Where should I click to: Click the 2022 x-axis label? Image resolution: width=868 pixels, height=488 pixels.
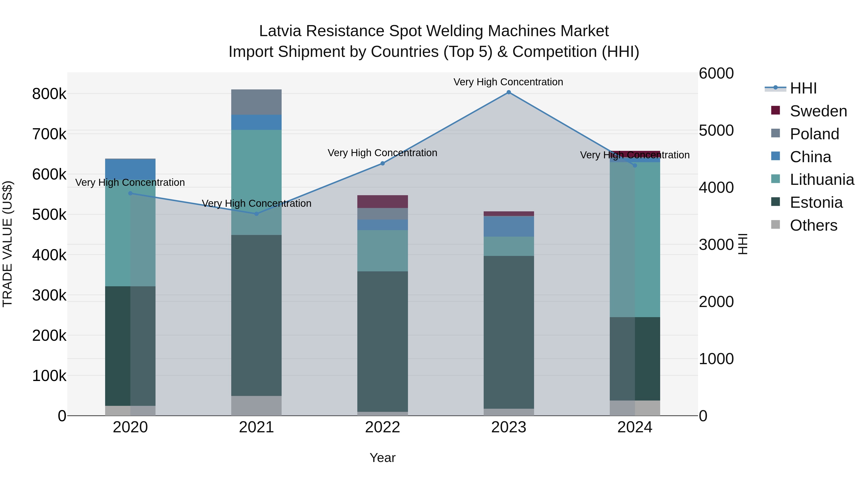point(382,427)
